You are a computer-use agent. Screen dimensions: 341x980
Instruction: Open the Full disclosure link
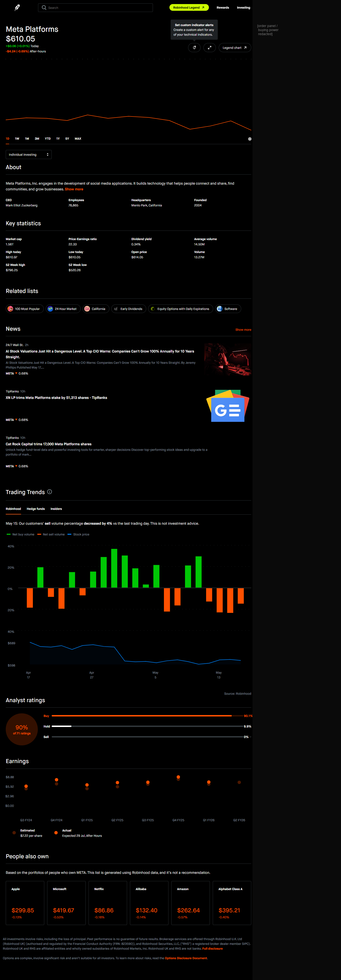(x=212, y=948)
